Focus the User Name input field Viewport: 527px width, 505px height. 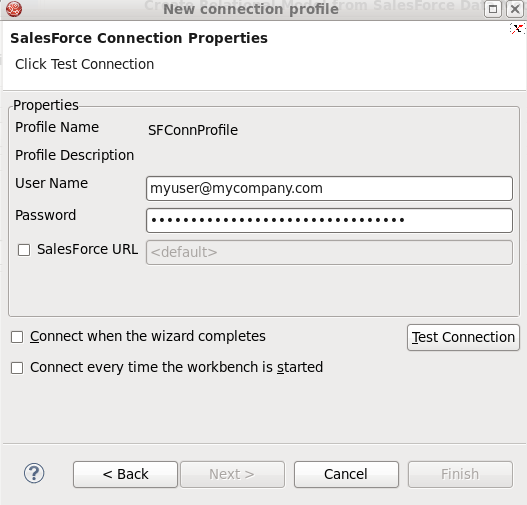tap(329, 188)
